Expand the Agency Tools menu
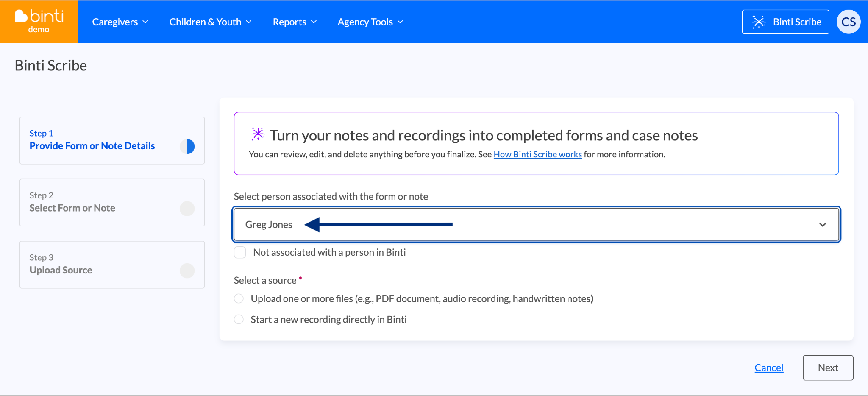Viewport: 868px width, 396px height. [x=370, y=22]
